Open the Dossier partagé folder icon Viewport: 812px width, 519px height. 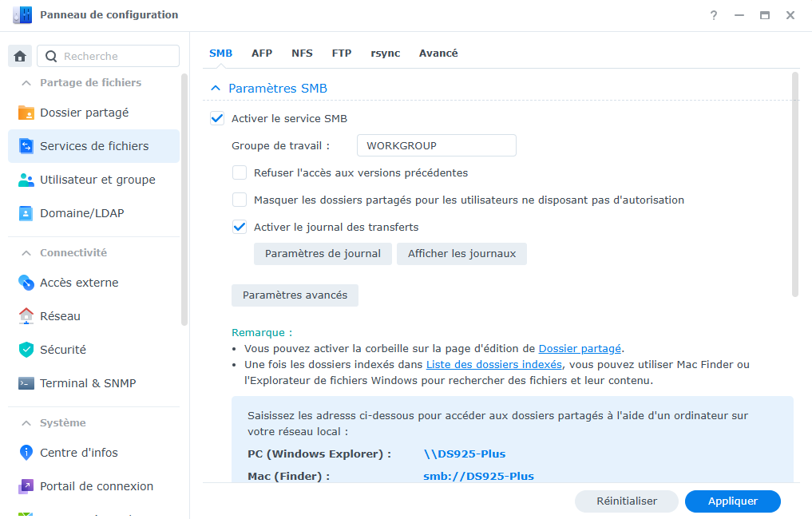26,113
